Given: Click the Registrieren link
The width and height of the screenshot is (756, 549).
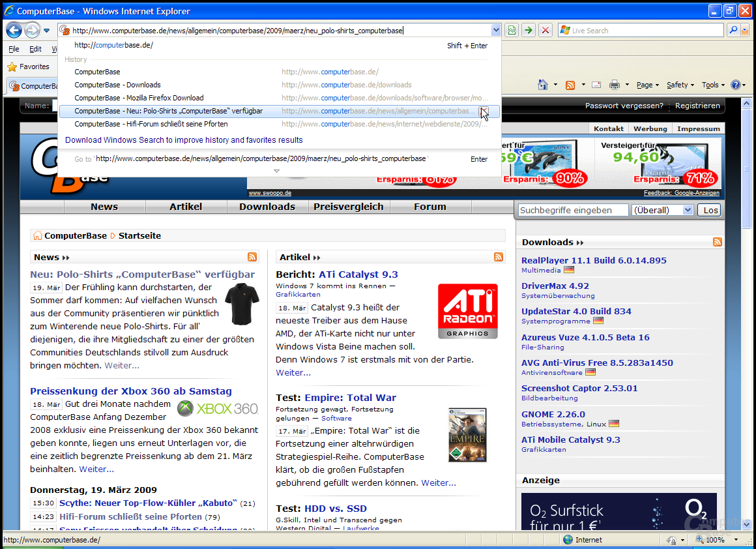Looking at the screenshot, I should tap(697, 106).
